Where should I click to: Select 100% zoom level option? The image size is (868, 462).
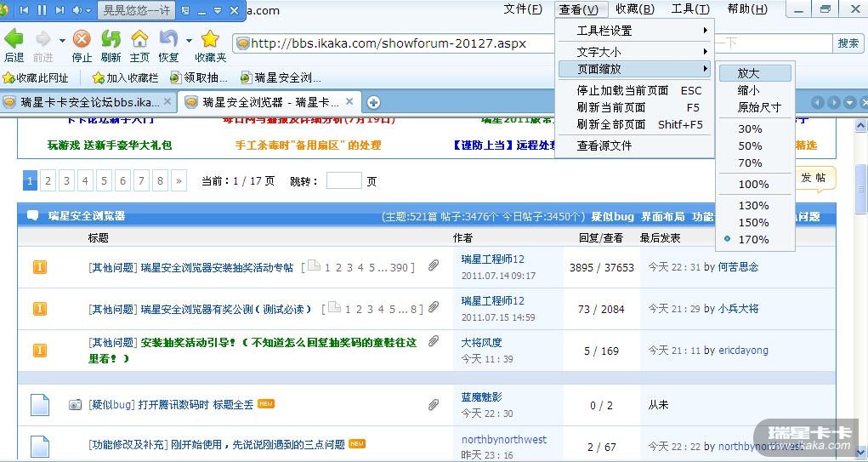(x=753, y=185)
